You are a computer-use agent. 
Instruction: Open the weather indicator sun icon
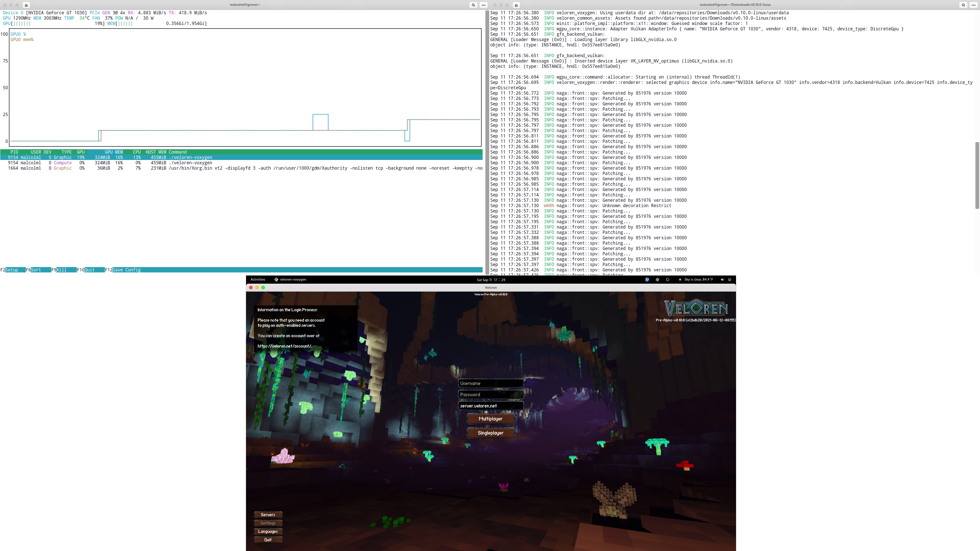[x=680, y=280]
